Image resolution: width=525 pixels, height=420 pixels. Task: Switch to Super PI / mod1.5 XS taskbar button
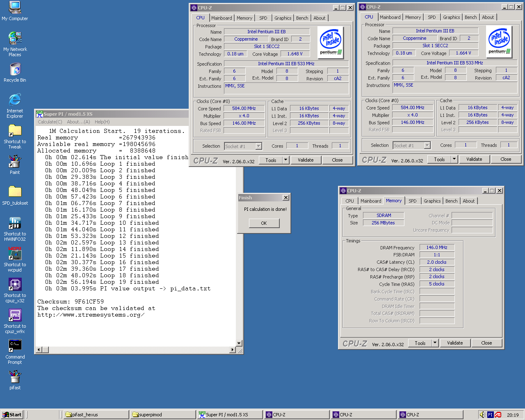pyautogui.click(x=230, y=415)
